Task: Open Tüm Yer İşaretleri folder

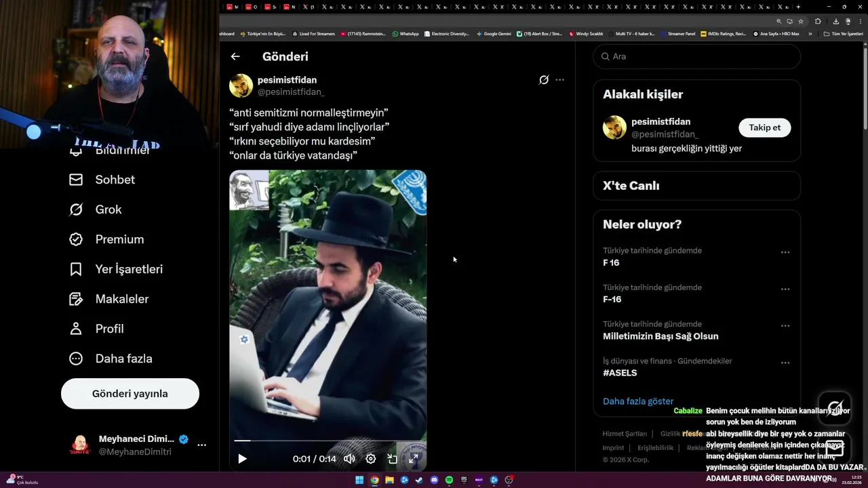Action: 843,33
